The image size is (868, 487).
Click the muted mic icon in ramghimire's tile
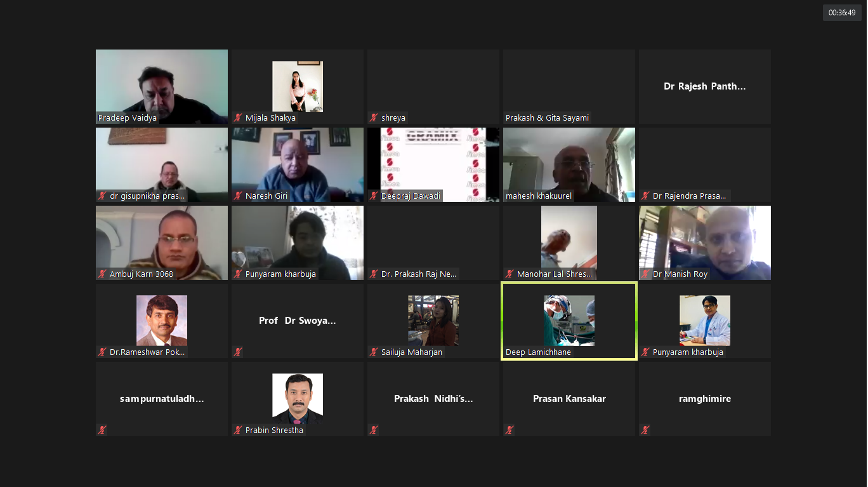pyautogui.click(x=645, y=430)
